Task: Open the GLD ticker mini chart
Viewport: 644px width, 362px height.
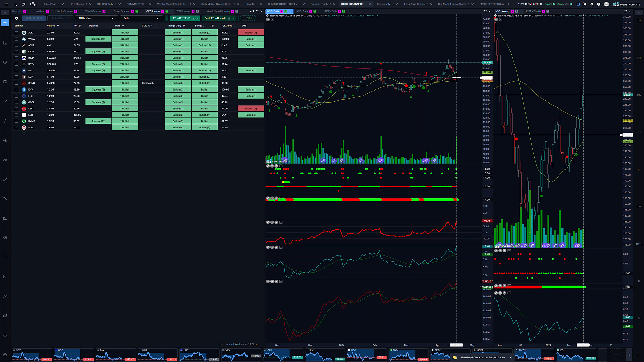Action: [283, 355]
